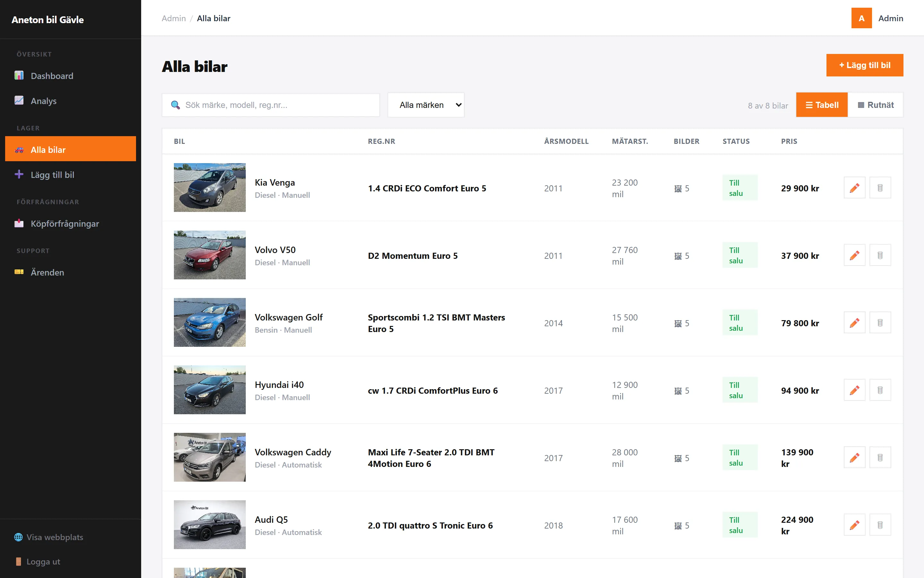
Task: Click the 8 av 8 bilar counter
Action: coord(768,106)
